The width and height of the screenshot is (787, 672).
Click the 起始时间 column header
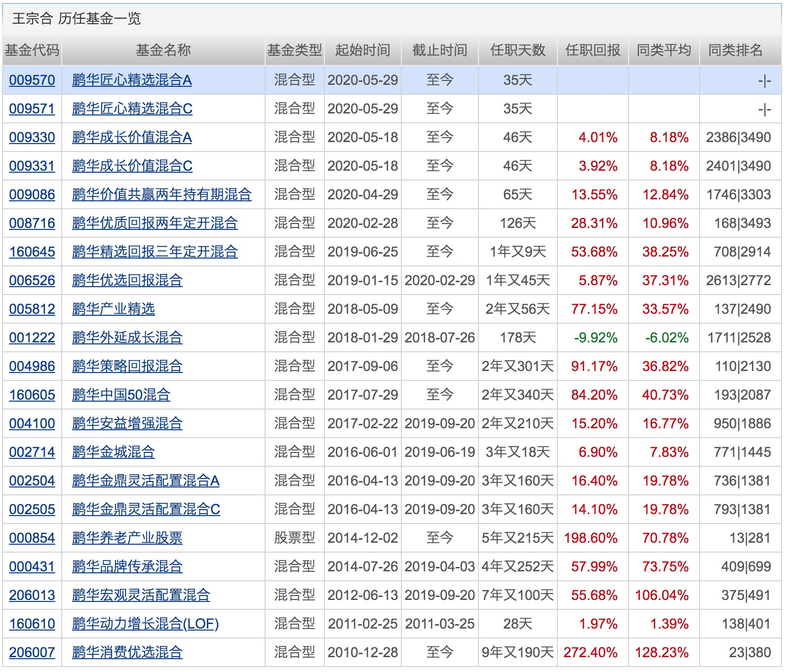(x=363, y=50)
